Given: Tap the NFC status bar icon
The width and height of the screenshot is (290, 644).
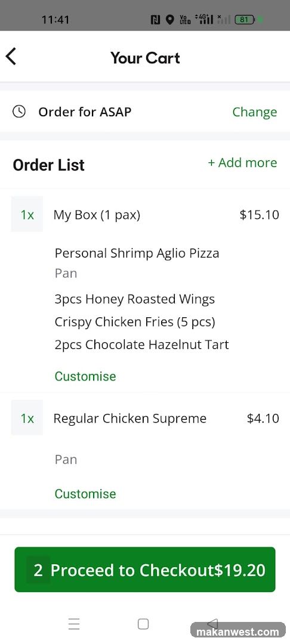Looking at the screenshot, I should [x=156, y=19].
